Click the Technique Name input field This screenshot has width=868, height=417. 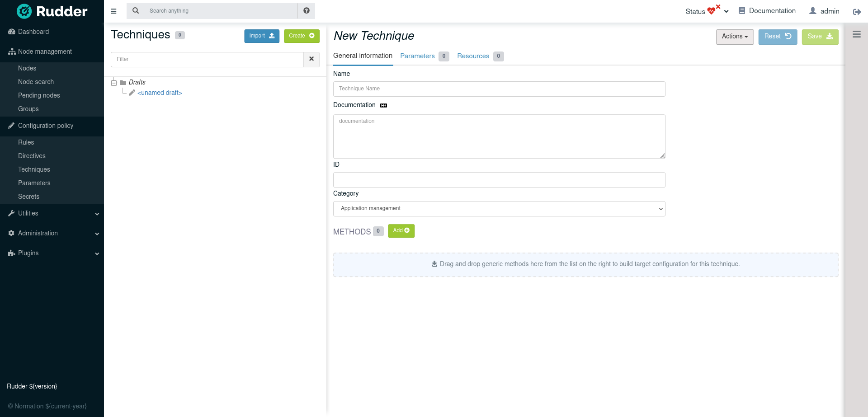click(499, 89)
